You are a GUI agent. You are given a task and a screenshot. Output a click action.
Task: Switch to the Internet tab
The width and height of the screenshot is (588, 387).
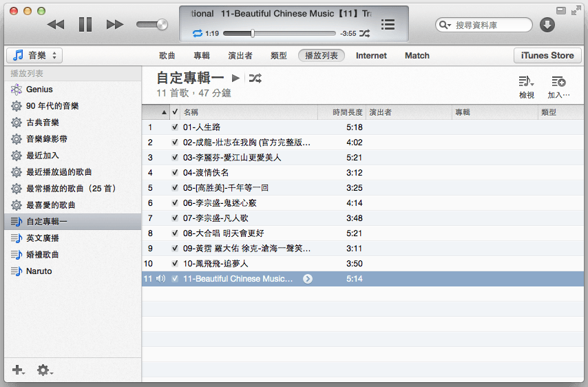(371, 56)
